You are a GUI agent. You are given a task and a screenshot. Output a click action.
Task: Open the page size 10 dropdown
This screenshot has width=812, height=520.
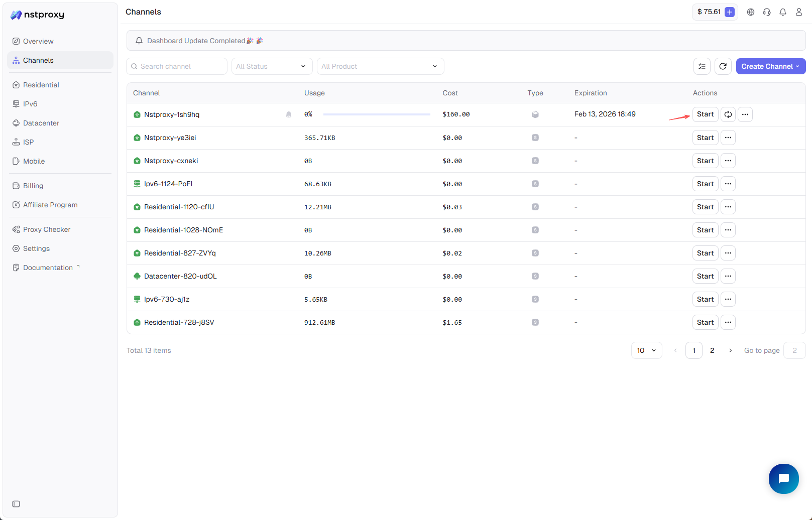pos(646,350)
